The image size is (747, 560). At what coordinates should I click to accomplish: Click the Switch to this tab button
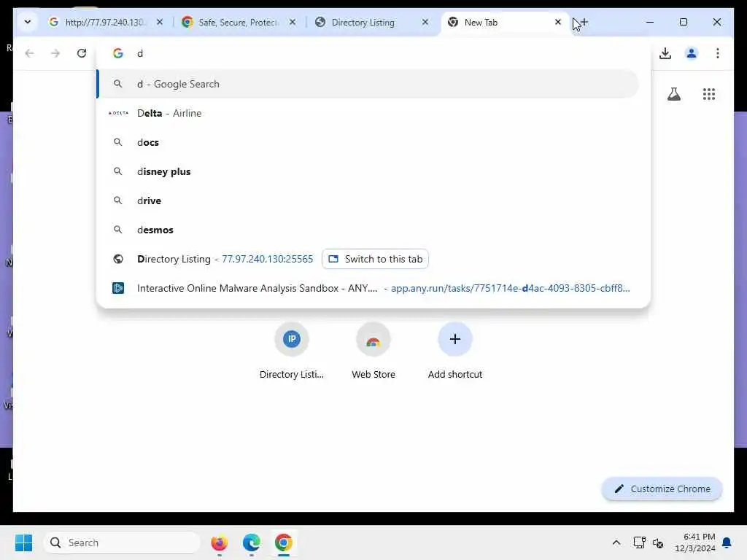[x=376, y=259]
